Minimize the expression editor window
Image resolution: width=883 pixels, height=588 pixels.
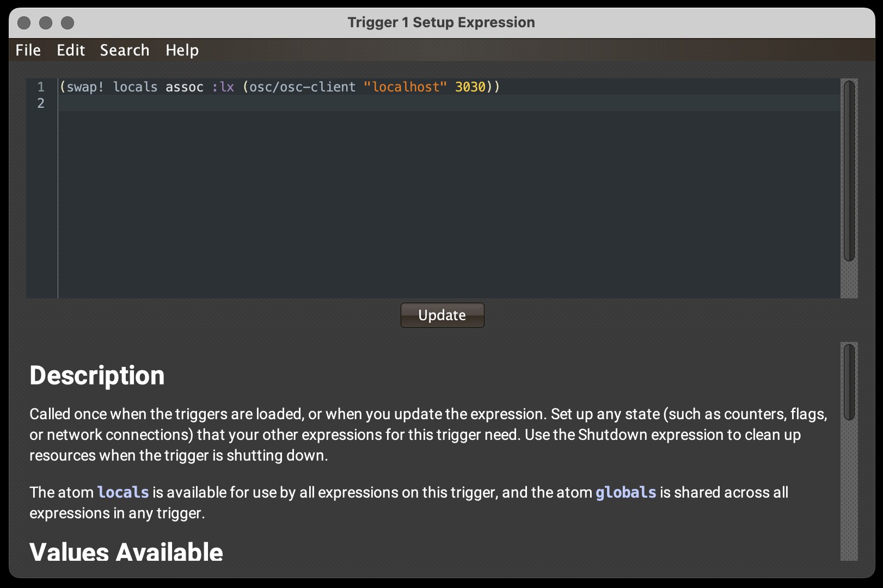tap(46, 23)
